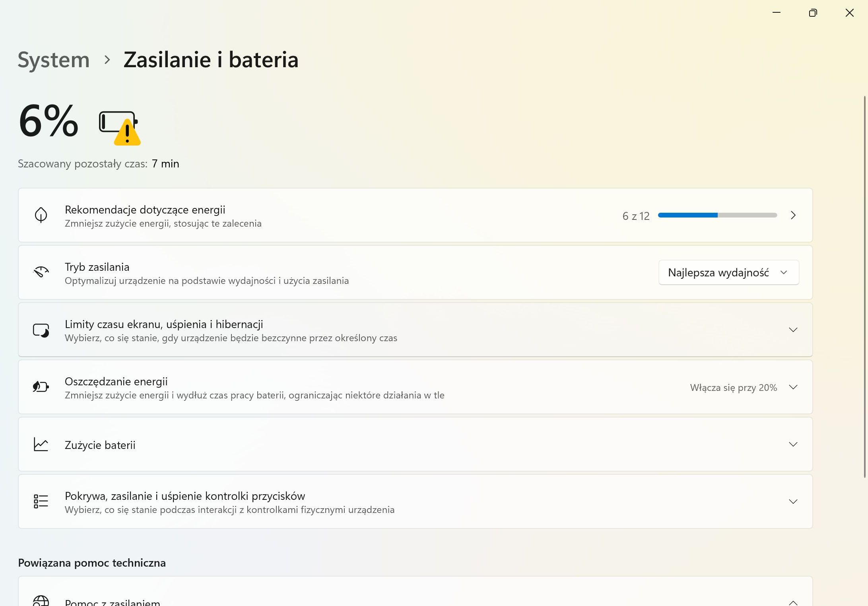Click the battery usage chart icon
The height and width of the screenshot is (606, 868).
pos(41,445)
